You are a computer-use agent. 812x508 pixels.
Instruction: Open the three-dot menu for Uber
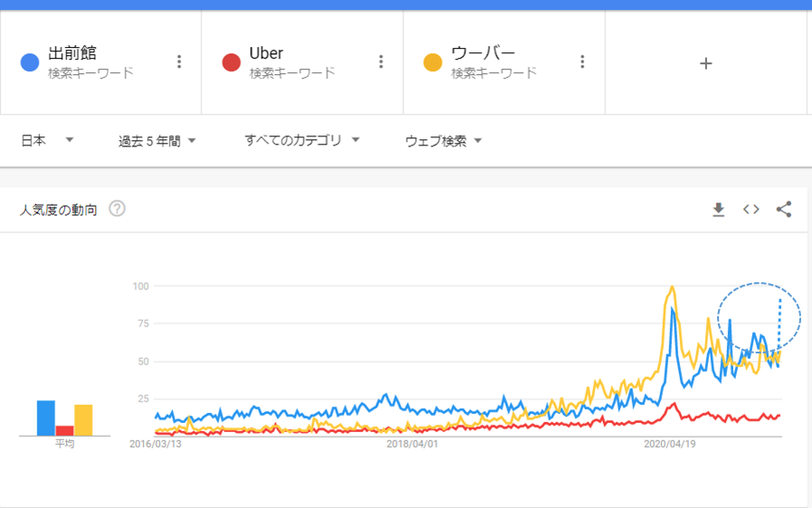[382, 61]
